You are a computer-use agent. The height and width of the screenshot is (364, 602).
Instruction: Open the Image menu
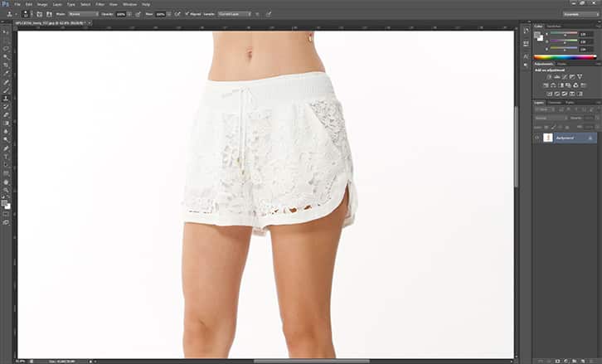[42, 4]
